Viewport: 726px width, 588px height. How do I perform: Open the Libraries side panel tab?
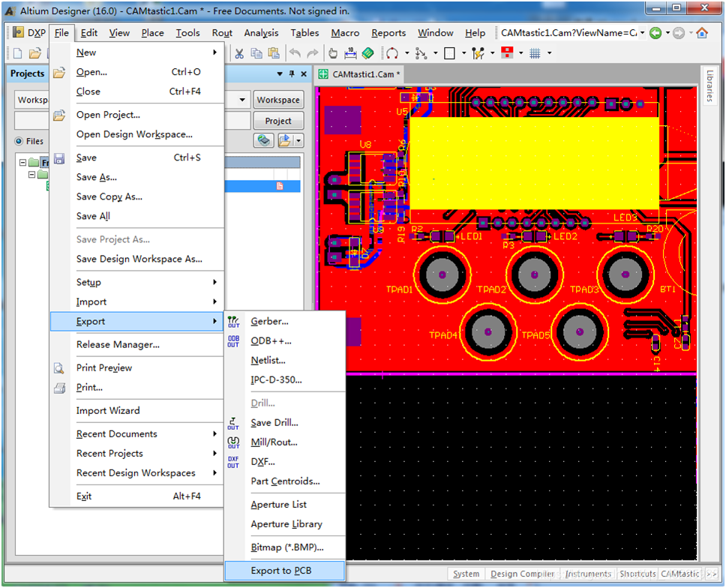(x=709, y=85)
